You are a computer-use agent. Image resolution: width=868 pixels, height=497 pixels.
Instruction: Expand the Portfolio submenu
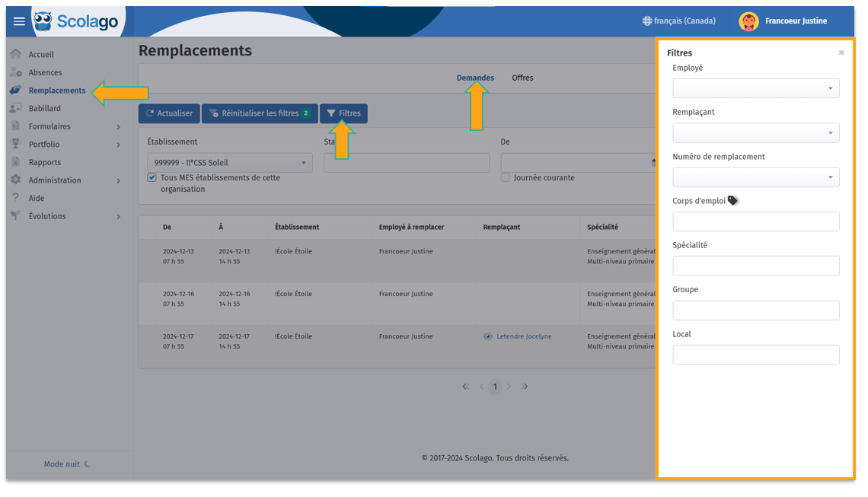[119, 145]
